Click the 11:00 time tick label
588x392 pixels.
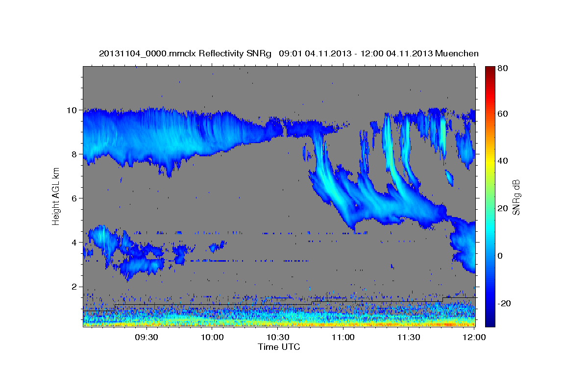(343, 337)
